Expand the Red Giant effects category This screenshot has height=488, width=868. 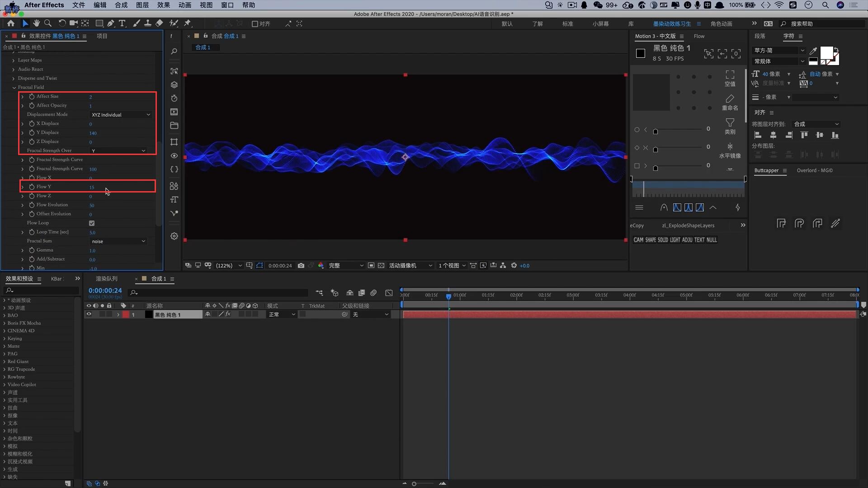pos(5,361)
